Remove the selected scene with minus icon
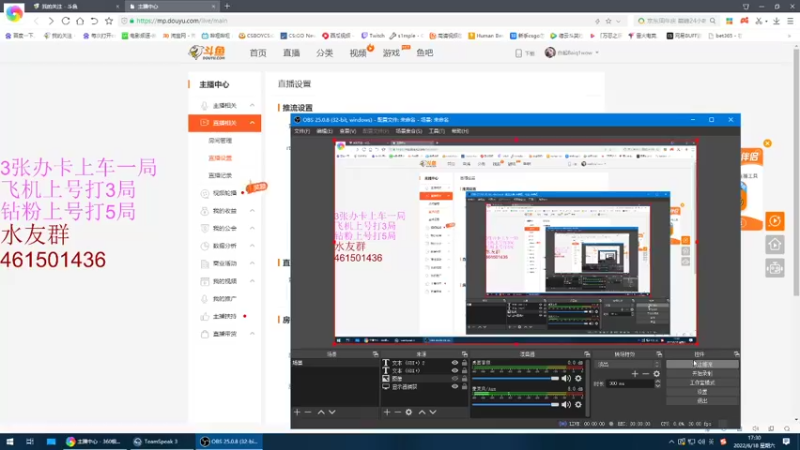The height and width of the screenshot is (450, 800). coord(308,412)
